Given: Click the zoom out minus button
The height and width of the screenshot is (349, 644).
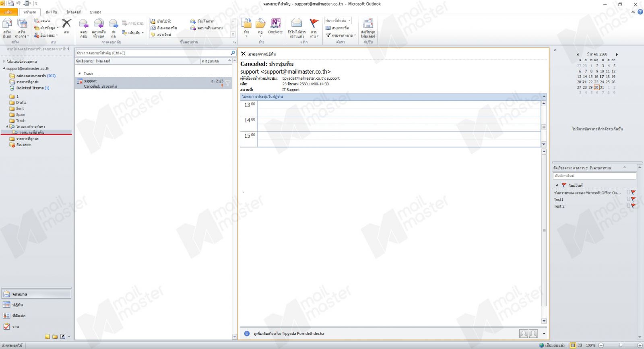Looking at the screenshot, I should click(601, 345).
